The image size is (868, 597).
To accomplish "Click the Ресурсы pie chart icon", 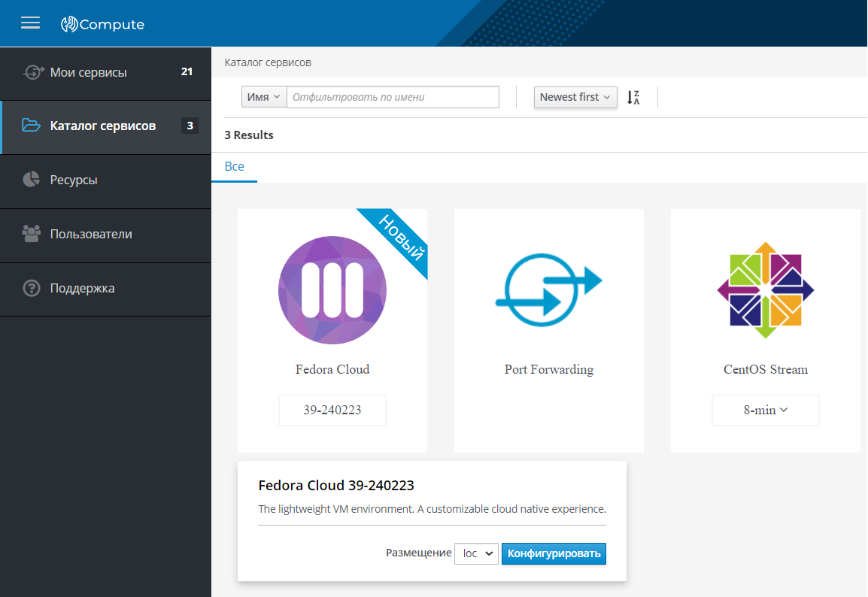I will [x=31, y=180].
